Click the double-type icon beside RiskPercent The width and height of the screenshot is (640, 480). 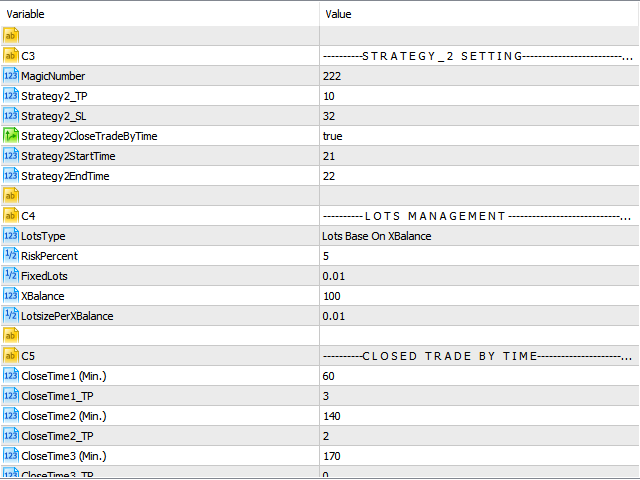[11, 256]
